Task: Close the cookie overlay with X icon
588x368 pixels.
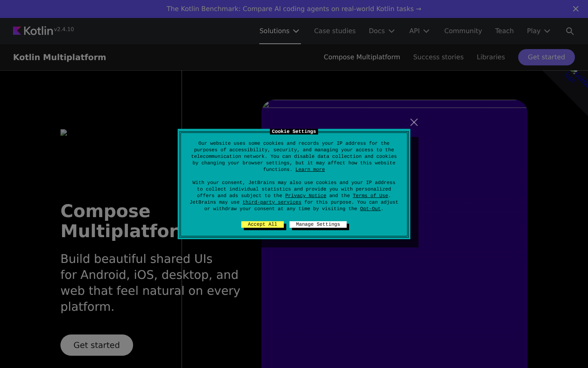Action: (x=414, y=122)
